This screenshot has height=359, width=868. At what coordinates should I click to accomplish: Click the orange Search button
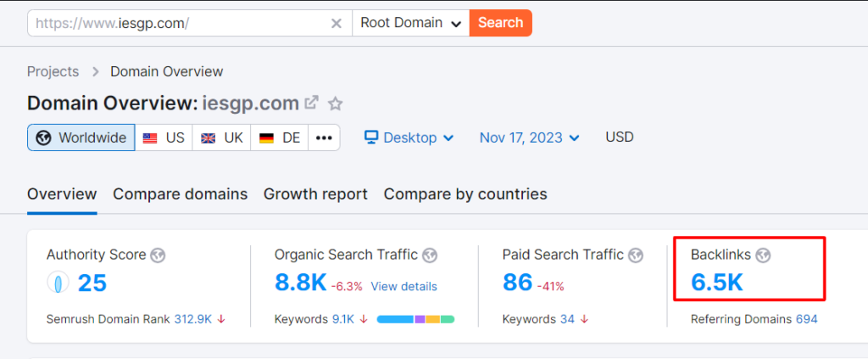coord(500,23)
